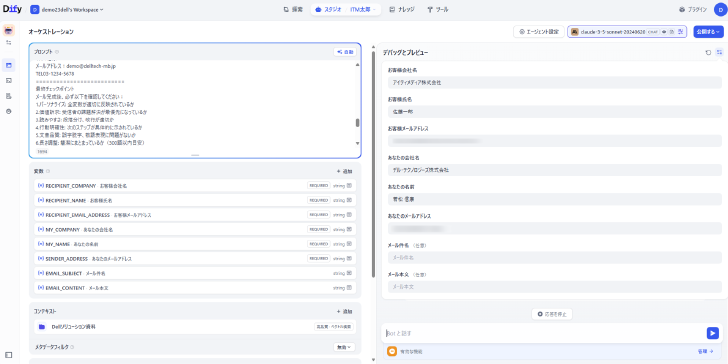The height and width of the screenshot is (364, 728).
Task: Select the SENDER_ADDRESS variable row
Action: click(195, 258)
